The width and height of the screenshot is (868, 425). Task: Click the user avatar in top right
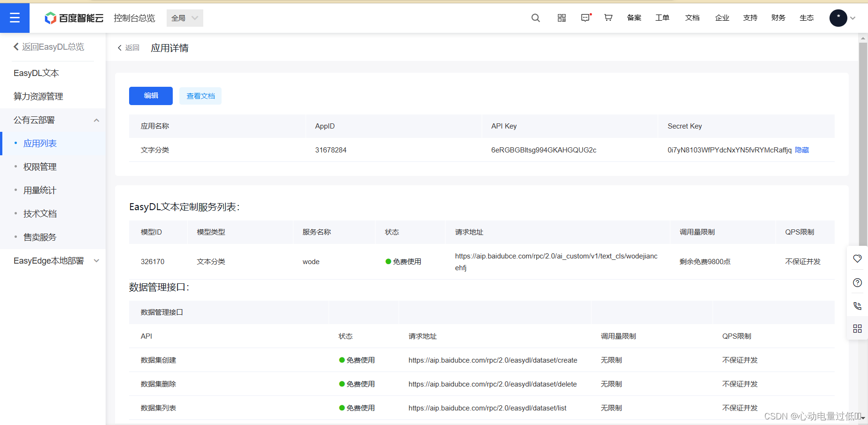pyautogui.click(x=837, y=17)
